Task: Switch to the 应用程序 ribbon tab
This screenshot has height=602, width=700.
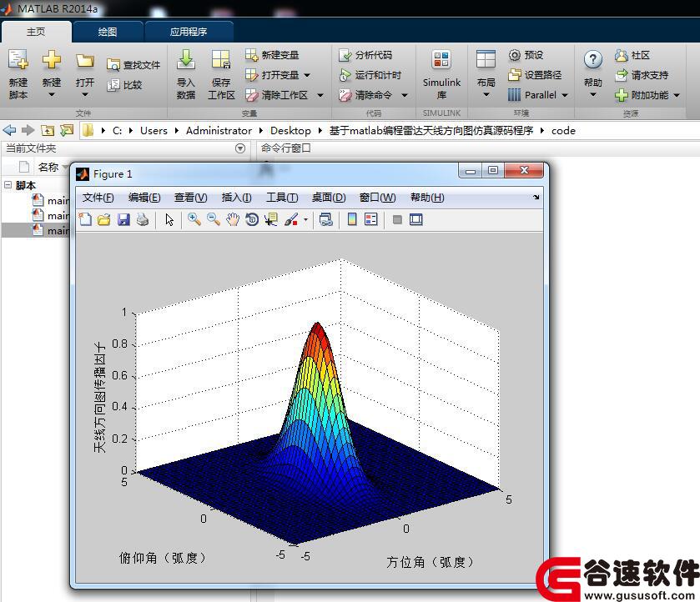Action: click(189, 32)
